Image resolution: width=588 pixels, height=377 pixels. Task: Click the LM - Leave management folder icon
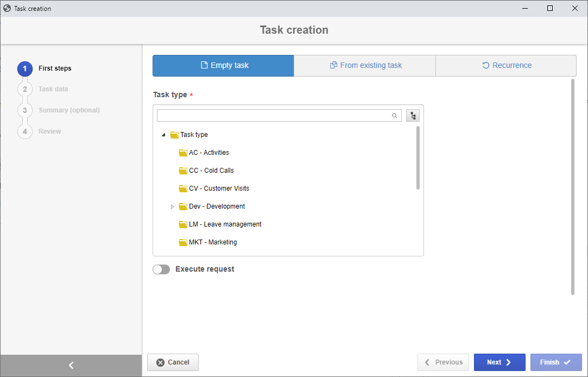click(183, 224)
